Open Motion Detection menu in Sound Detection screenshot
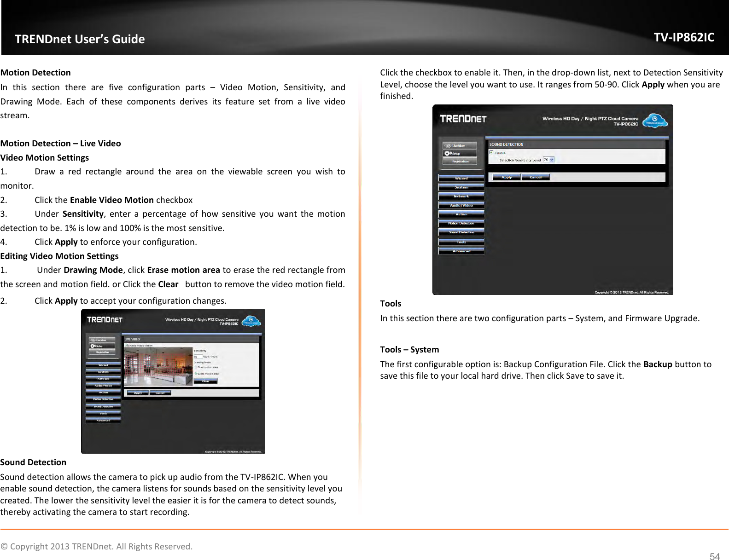 (461, 223)
